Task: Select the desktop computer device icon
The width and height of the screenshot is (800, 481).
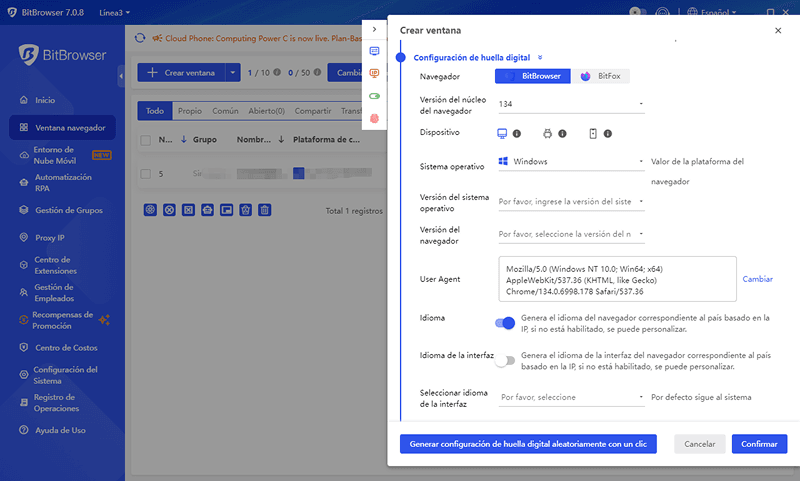Action: (x=503, y=133)
